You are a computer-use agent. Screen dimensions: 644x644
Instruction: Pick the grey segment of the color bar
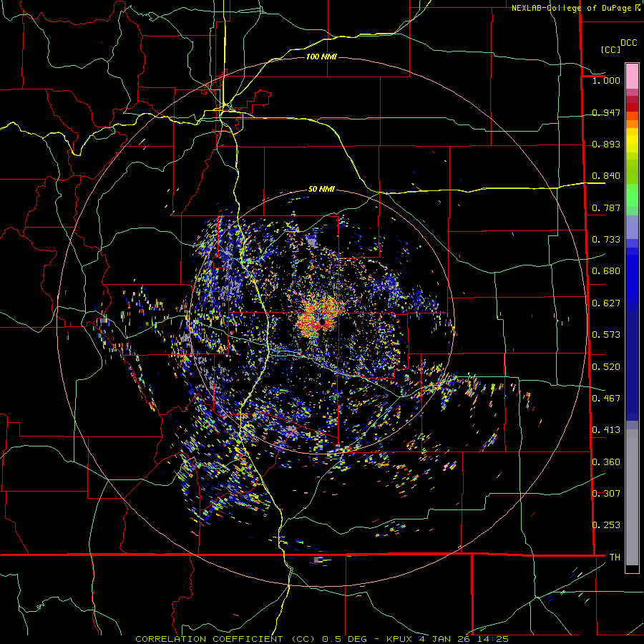632,497
